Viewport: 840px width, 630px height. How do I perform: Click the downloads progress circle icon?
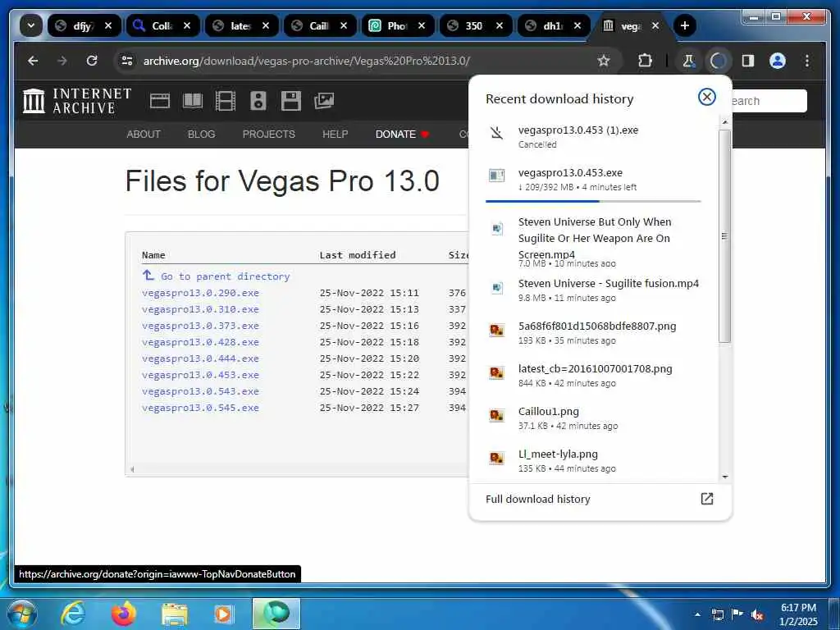(x=718, y=61)
